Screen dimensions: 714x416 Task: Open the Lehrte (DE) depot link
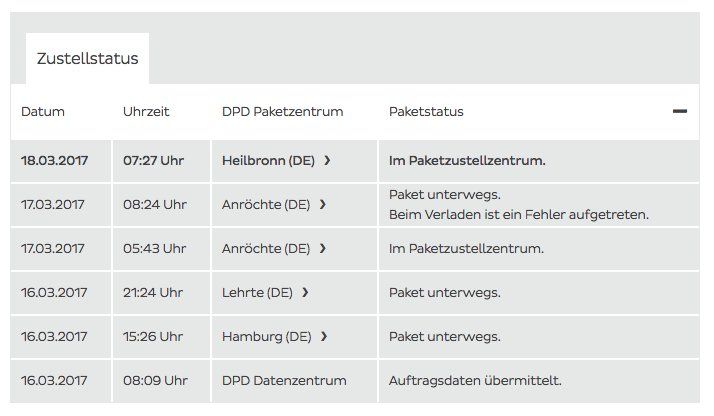click(257, 292)
